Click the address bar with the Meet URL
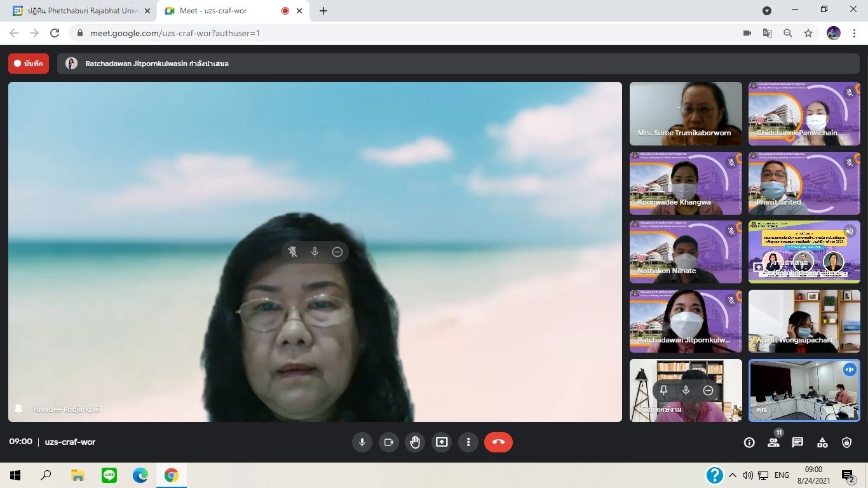Image resolution: width=868 pixels, height=488 pixels. tap(407, 33)
